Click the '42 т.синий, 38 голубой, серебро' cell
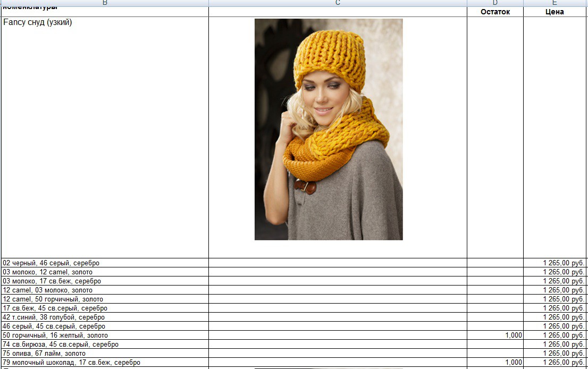Viewport: 588px width, 369px height. point(105,317)
